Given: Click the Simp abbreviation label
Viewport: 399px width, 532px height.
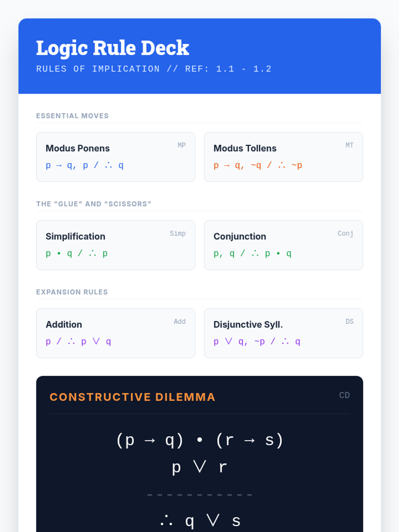Looking at the screenshot, I should click(178, 233).
